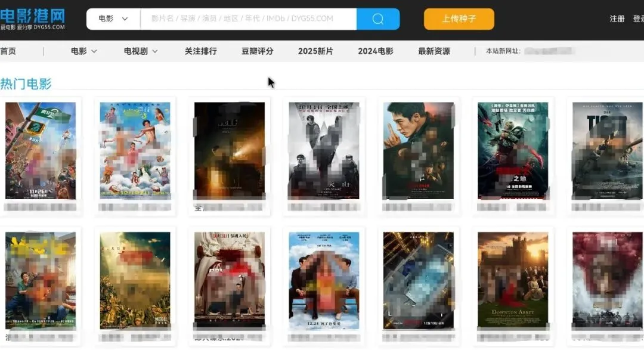Open the poster of man raising finger
This screenshot has width=644, height=350.
419,151
